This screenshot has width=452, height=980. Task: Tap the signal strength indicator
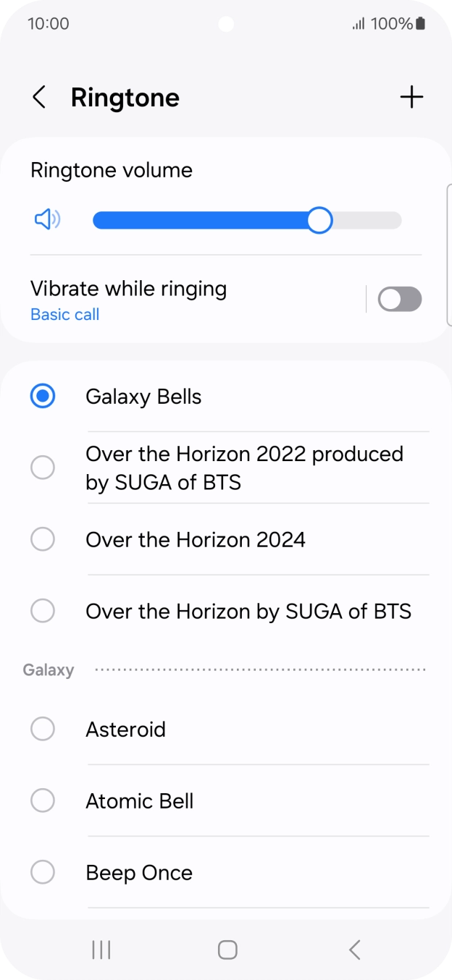(x=359, y=23)
